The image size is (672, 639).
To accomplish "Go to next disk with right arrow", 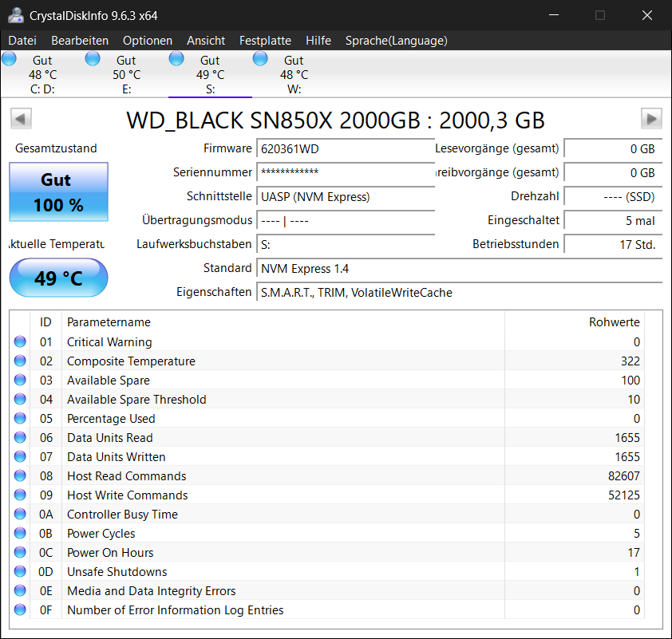I will (651, 119).
